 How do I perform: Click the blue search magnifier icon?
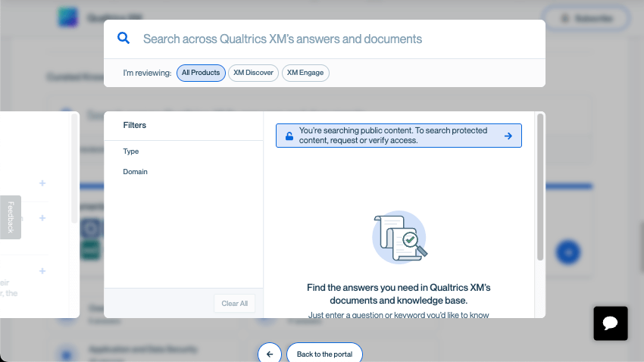pyautogui.click(x=123, y=38)
